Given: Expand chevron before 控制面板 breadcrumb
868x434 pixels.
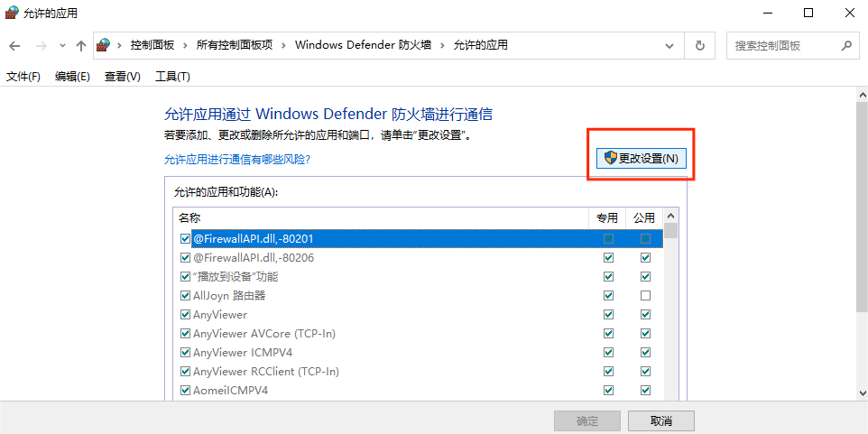Looking at the screenshot, I should pyautogui.click(x=118, y=45).
